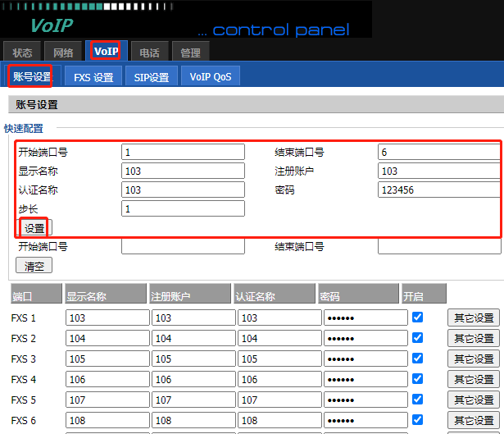Uncheck the FXS 1 enable checkbox

418,317
